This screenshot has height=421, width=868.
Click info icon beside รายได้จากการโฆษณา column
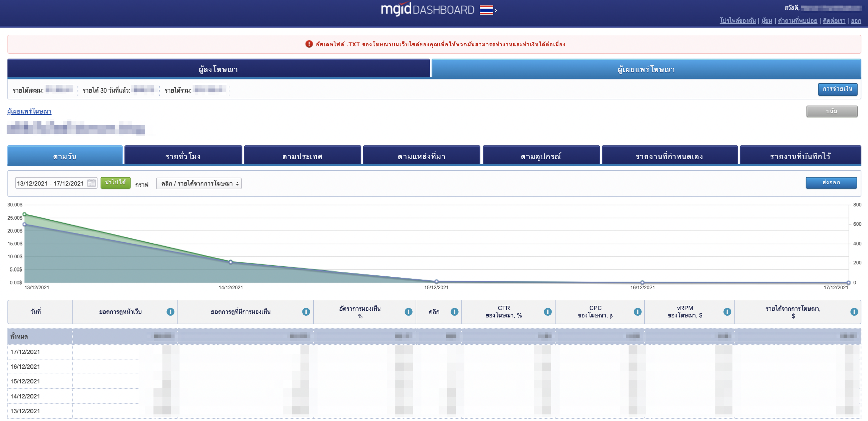click(854, 312)
